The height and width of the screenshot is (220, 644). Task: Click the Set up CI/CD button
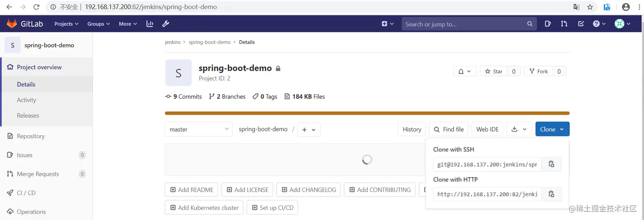tap(272, 208)
